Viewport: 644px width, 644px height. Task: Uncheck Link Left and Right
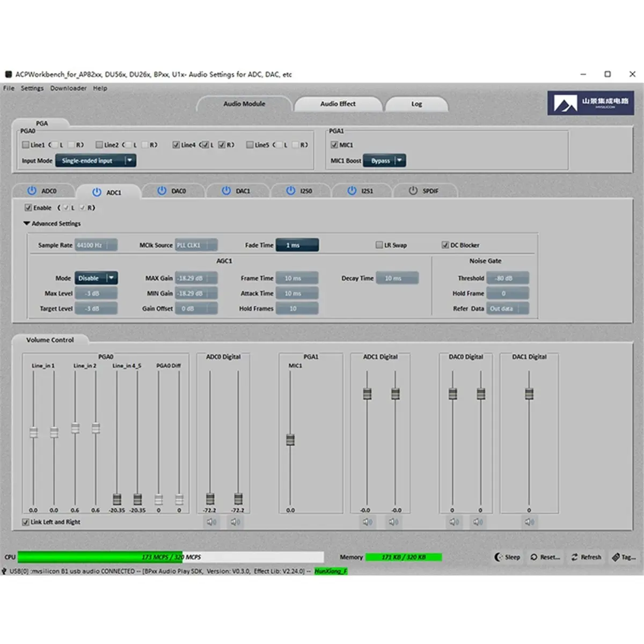[x=26, y=522]
